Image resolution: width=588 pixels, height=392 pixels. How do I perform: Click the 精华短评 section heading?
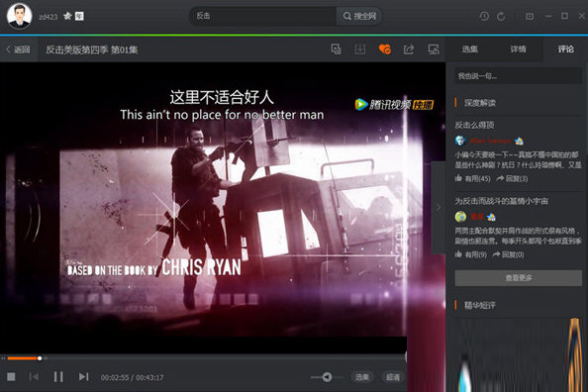click(480, 305)
